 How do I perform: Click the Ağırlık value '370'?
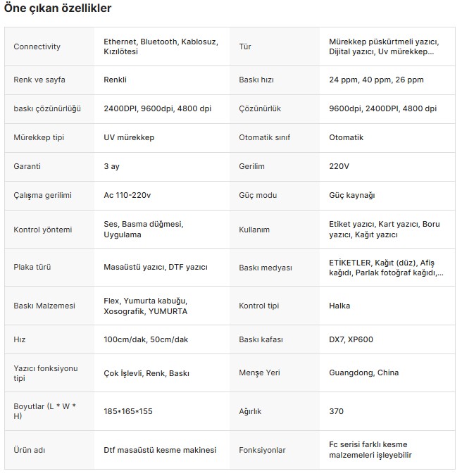tap(336, 411)
